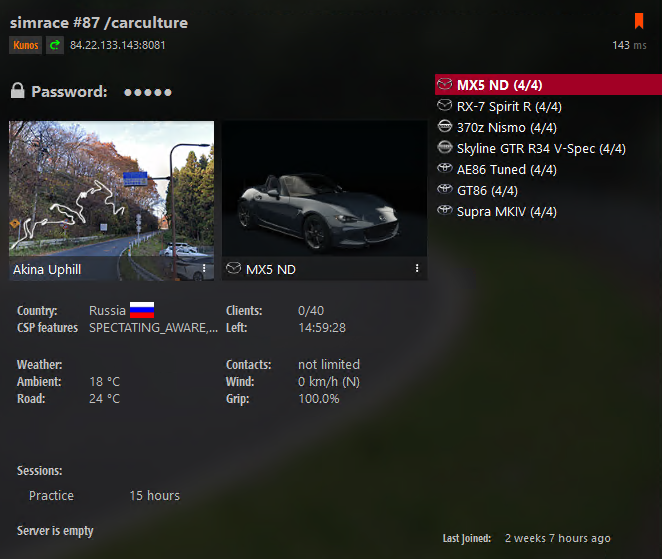Open the Akina Uphill track thumbnail
This screenshot has width=662, height=559.
coord(111,189)
